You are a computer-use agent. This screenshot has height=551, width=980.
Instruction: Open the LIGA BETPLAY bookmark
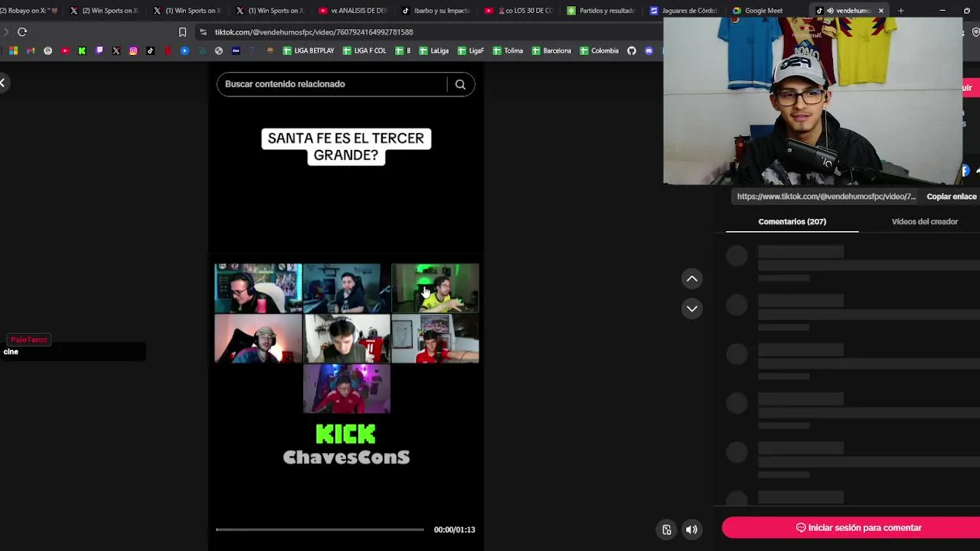coord(309,51)
